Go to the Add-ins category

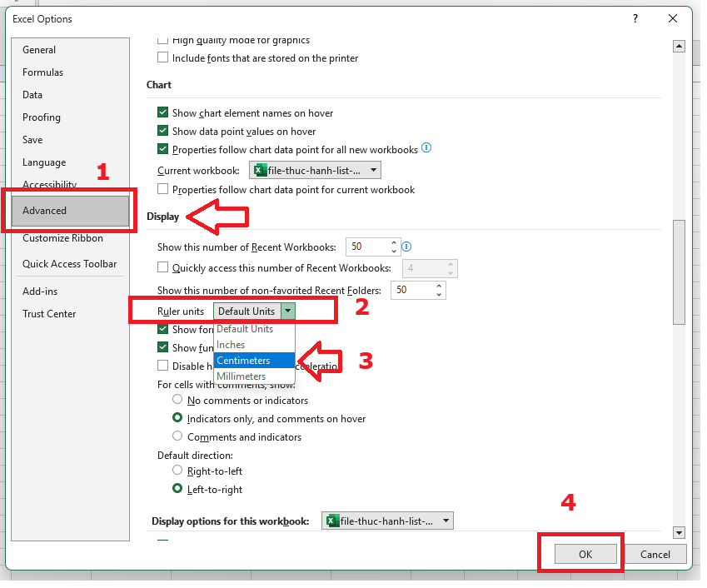(x=40, y=292)
